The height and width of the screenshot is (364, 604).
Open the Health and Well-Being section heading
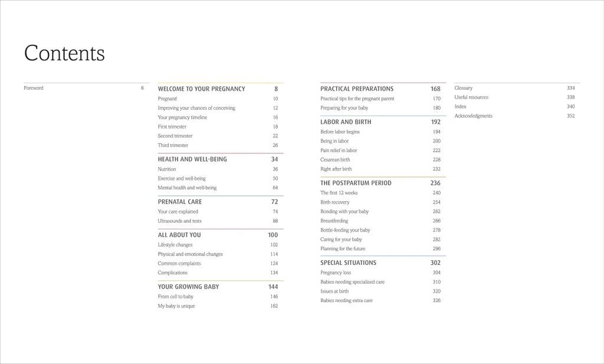[x=192, y=159]
